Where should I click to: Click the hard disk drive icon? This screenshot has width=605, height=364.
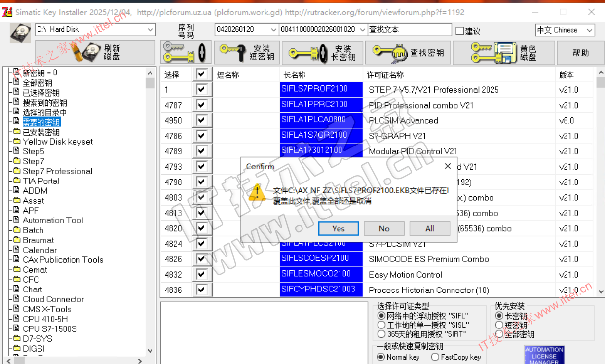(x=20, y=33)
